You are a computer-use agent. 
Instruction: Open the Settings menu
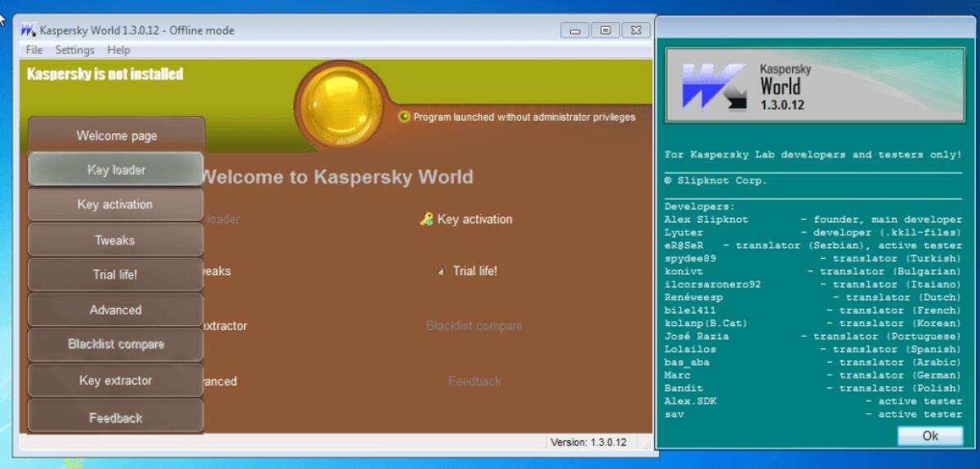(75, 50)
